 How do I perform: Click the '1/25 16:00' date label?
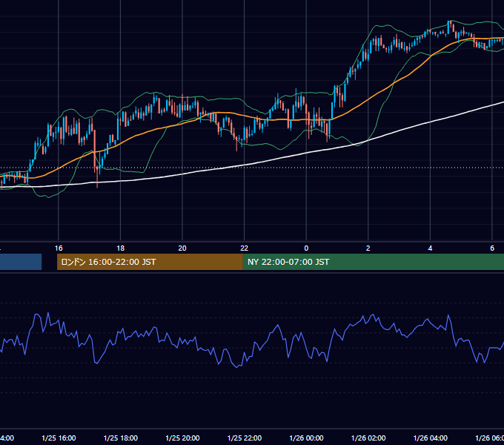pos(59,438)
